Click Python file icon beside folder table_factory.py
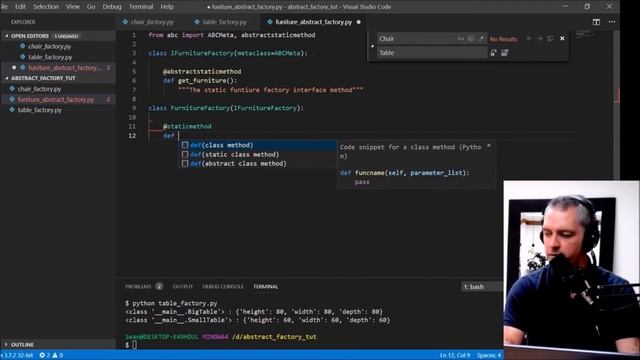Image resolution: width=640 pixels, height=360 pixels. pyautogui.click(x=12, y=109)
